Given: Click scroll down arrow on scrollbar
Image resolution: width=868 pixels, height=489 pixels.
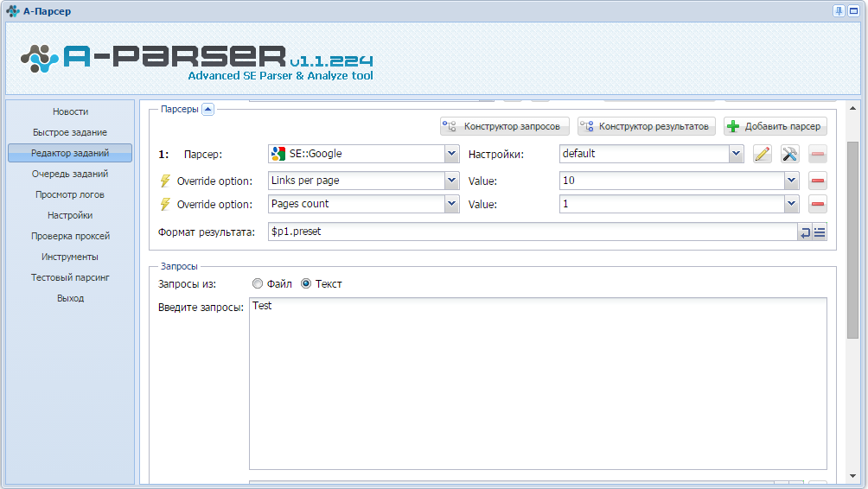Looking at the screenshot, I should click(x=852, y=476).
